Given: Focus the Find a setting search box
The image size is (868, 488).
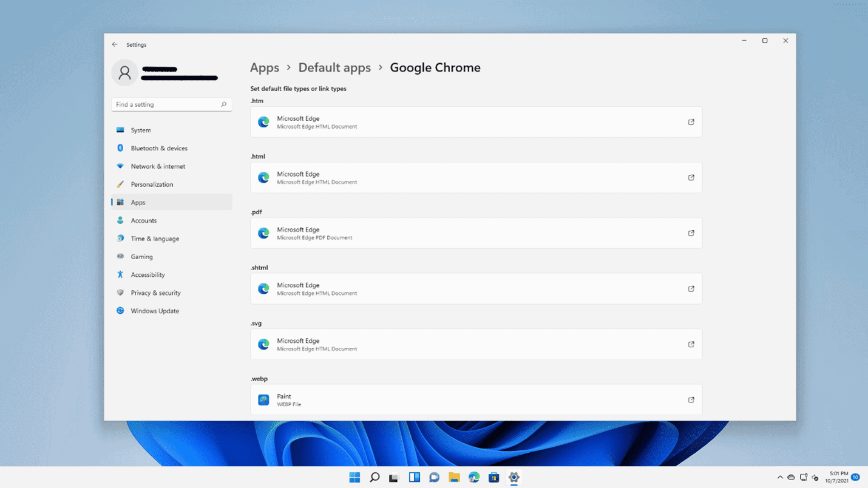Looking at the screenshot, I should coord(172,104).
